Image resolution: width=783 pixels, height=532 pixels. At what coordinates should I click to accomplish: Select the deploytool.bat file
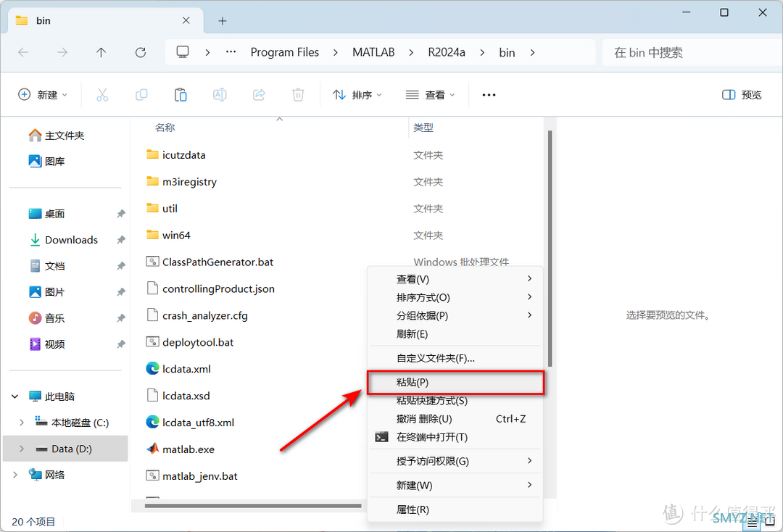click(190, 342)
